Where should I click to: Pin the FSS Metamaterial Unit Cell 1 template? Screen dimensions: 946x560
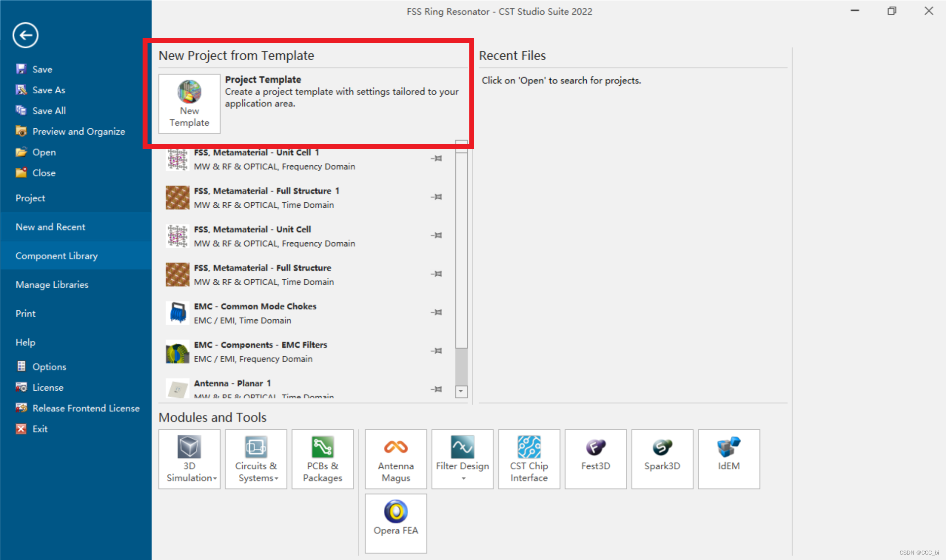pos(436,158)
